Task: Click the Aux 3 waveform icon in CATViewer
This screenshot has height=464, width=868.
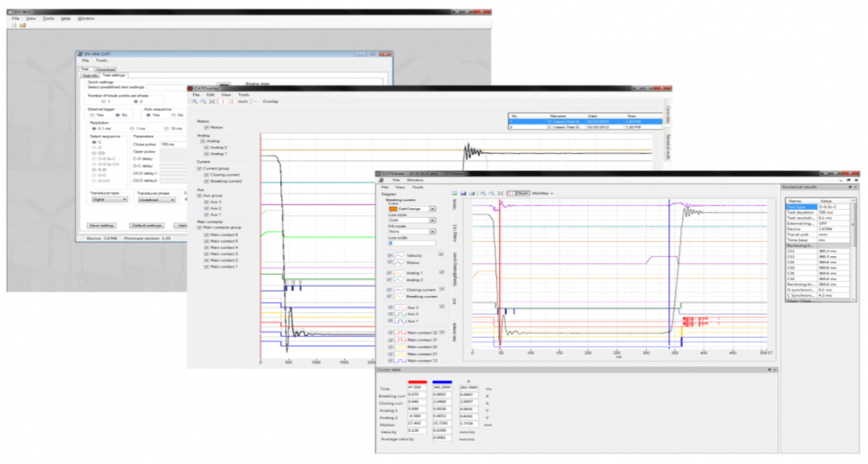Action: coord(400,308)
